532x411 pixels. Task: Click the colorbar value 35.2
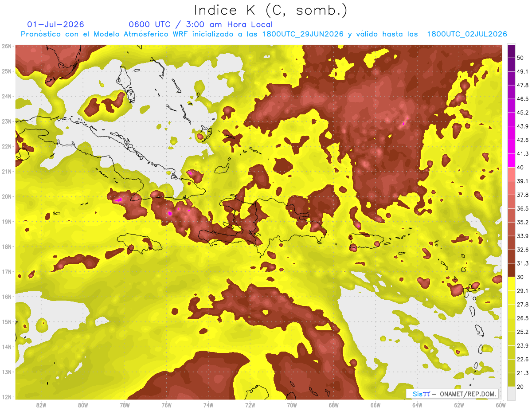523,222
